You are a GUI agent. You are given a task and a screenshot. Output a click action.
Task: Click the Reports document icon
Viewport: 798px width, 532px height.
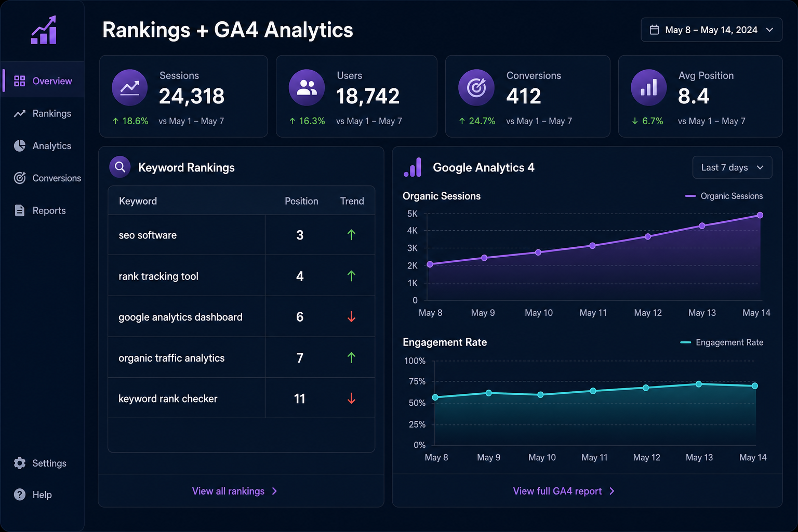click(20, 210)
